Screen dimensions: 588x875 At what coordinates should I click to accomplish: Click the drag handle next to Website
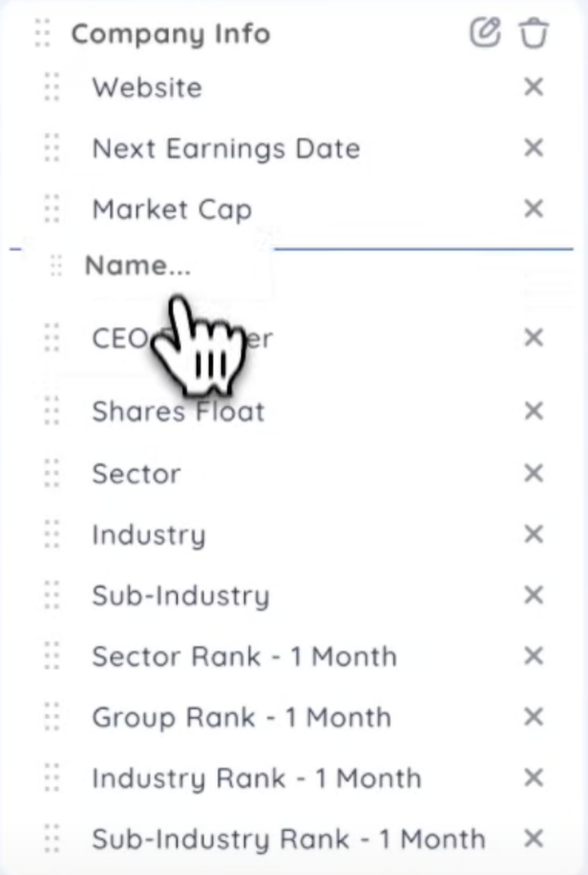point(52,87)
